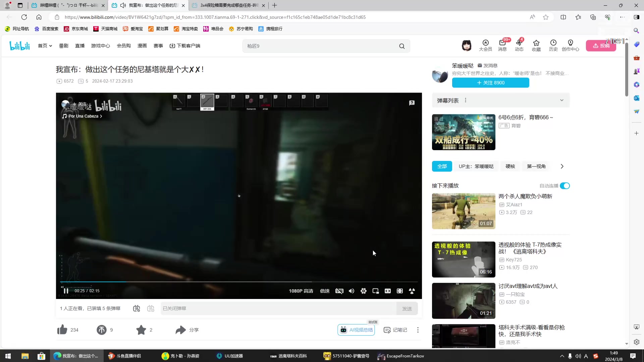Image resolution: width=644 pixels, height=362 pixels.
Task: Give a coin with the 投币 icon
Action: coord(102,330)
